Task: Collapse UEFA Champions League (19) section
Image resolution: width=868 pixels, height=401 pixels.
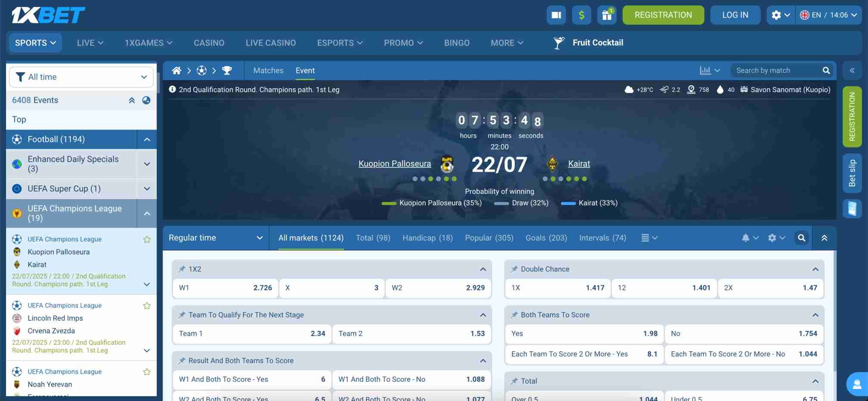Action: (147, 213)
